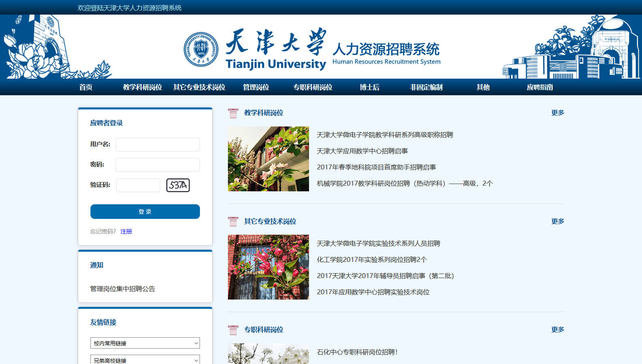Click 更多 for 专职科研岗位 section
The height and width of the screenshot is (364, 642).
tap(558, 330)
